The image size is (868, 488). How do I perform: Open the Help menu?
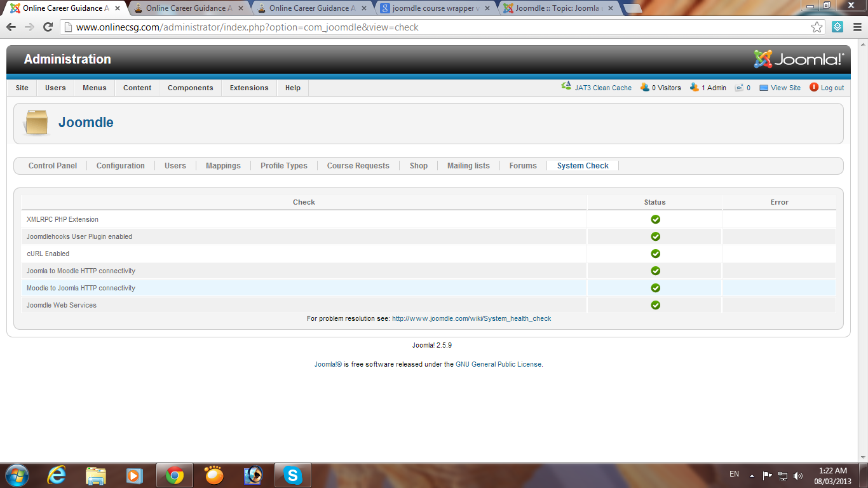[x=293, y=88]
